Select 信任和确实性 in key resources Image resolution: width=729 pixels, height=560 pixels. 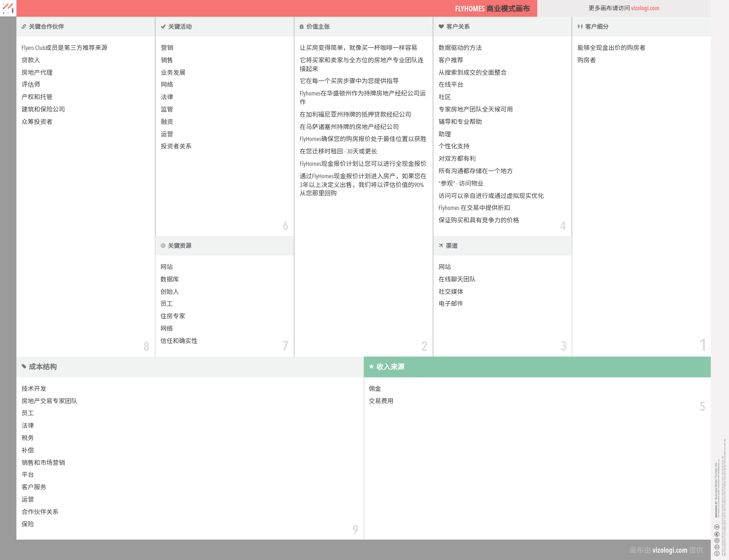(x=179, y=341)
